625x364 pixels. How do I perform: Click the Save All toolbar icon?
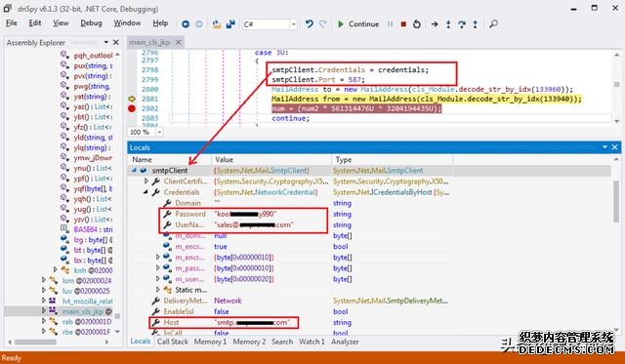point(230,24)
